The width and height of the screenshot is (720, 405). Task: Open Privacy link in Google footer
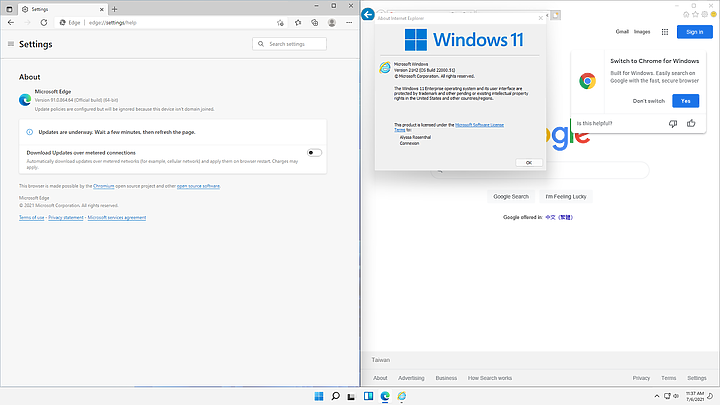click(641, 378)
